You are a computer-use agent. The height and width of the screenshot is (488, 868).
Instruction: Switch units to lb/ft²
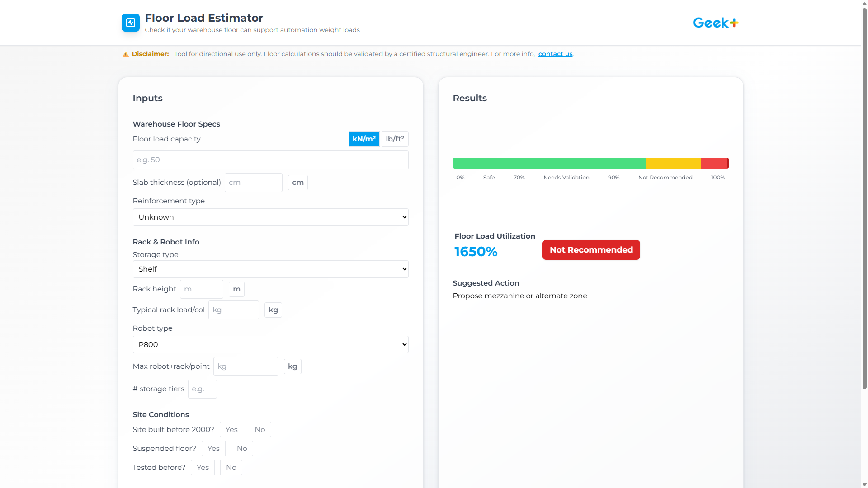tap(395, 139)
